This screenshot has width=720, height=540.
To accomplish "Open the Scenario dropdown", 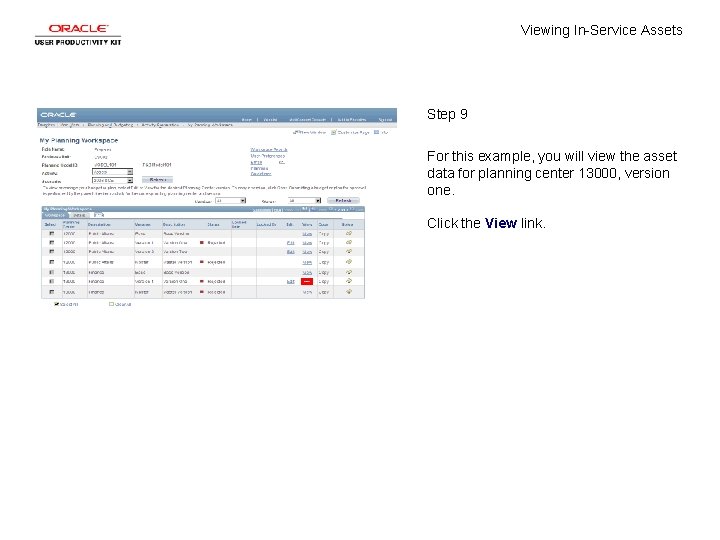I will click(x=112, y=180).
